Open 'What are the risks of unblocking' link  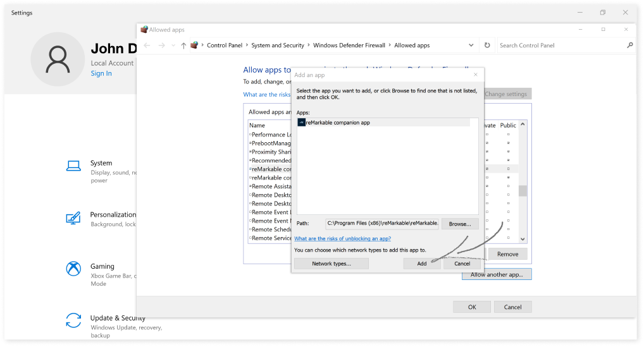(x=342, y=238)
